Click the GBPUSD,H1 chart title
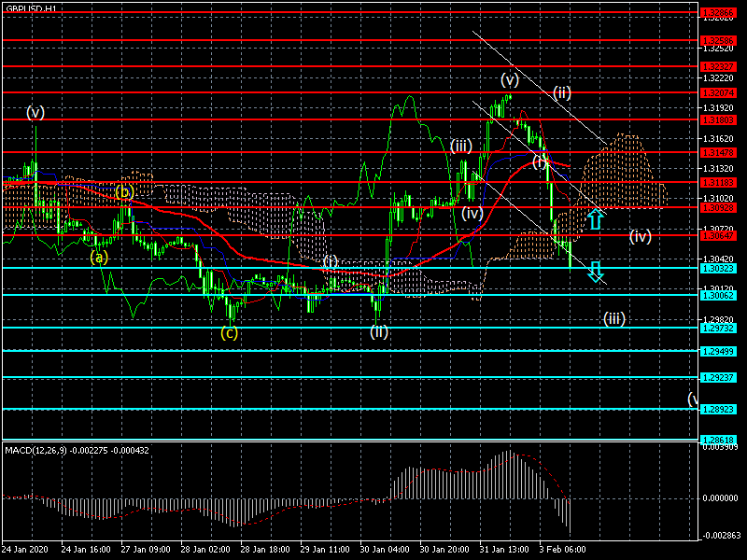Viewport: 747px width, 560px height. pos(31,9)
